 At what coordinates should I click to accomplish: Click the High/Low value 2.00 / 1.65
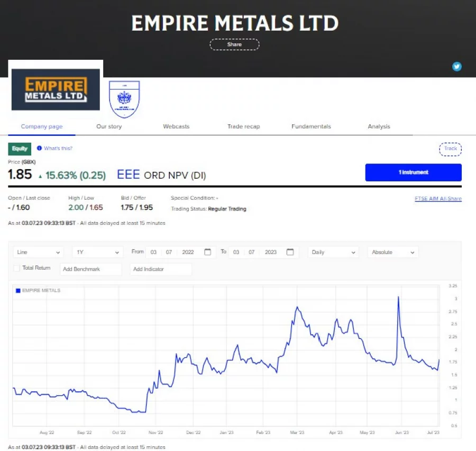[x=86, y=208]
